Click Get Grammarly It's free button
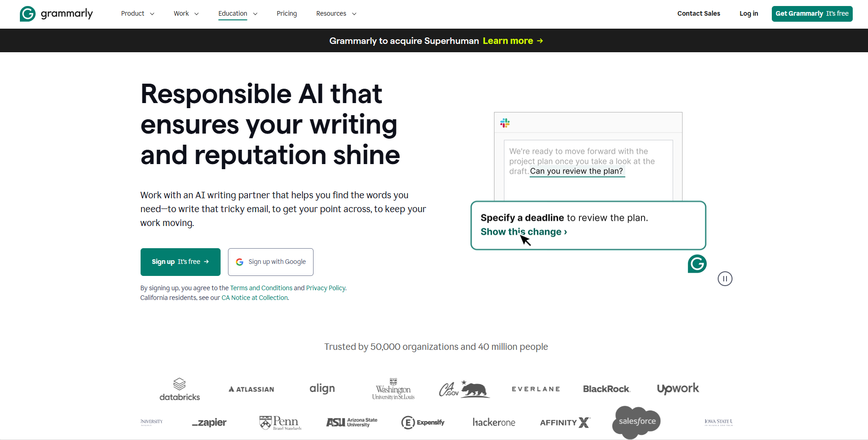 pos(812,14)
